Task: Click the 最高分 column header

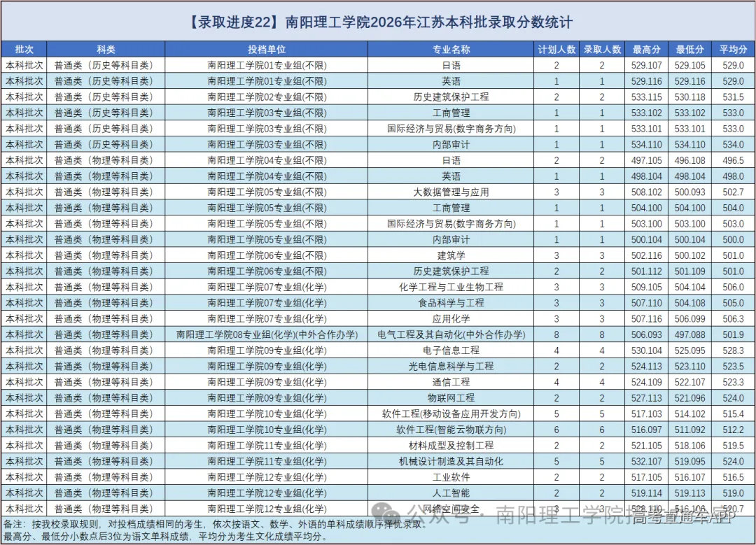Action: [x=647, y=49]
